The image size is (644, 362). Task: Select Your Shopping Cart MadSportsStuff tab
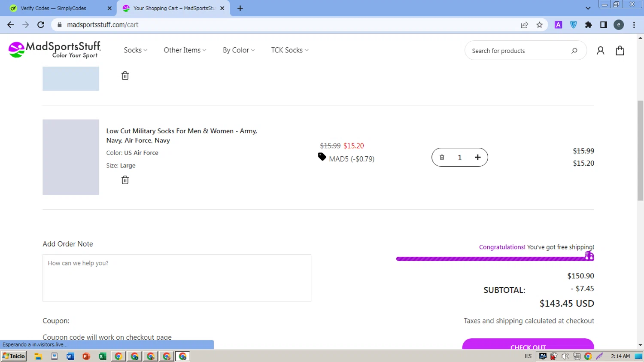(x=174, y=8)
